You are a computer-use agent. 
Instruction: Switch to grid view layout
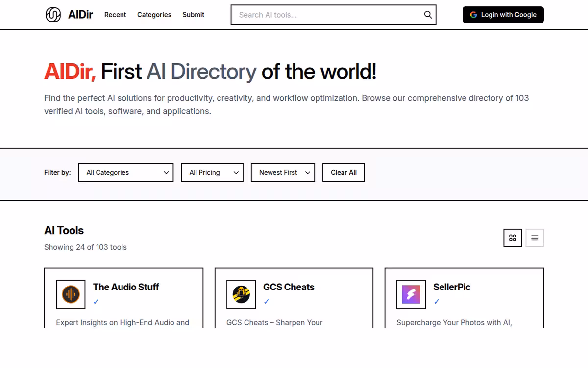coord(513,238)
